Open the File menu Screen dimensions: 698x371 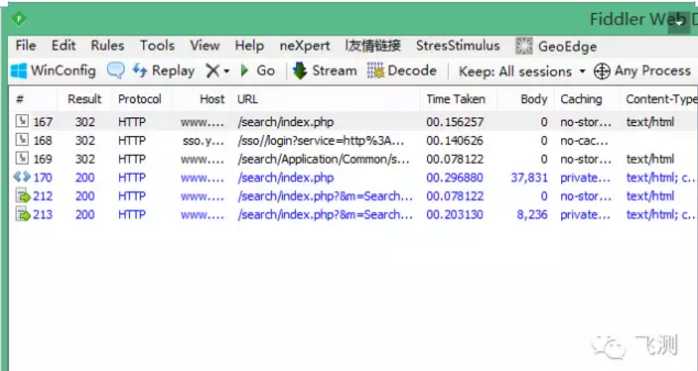(26, 45)
